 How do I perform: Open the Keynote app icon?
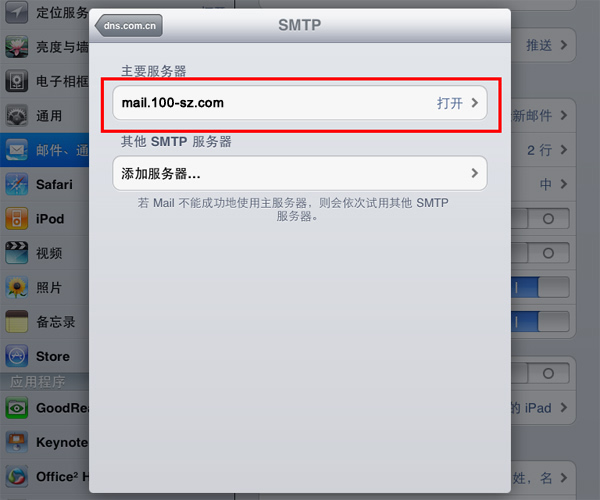(x=16, y=442)
